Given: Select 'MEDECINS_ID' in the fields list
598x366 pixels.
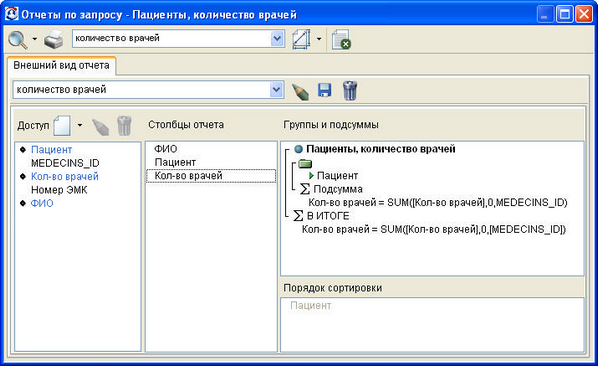Looking at the screenshot, I should 65,163.
